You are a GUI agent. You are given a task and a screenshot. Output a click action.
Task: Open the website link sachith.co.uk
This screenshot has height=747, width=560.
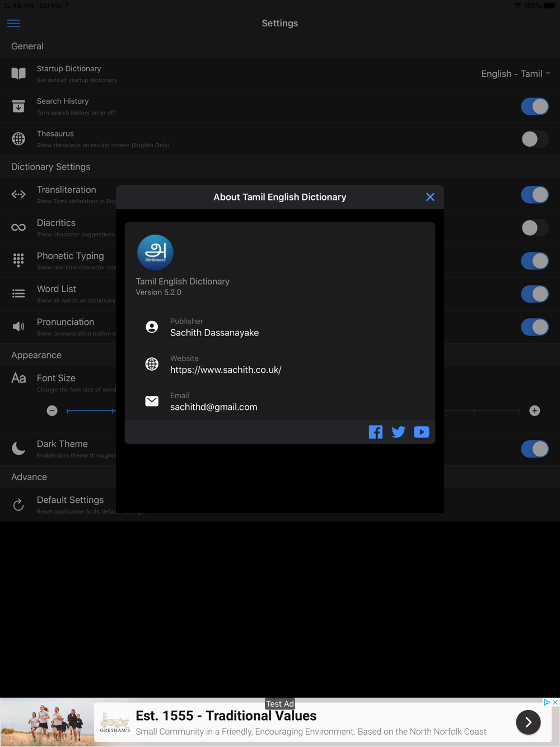[226, 370]
